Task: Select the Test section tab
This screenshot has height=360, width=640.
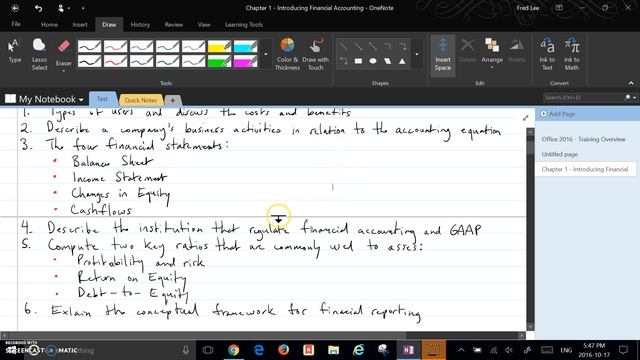Action: click(102, 99)
